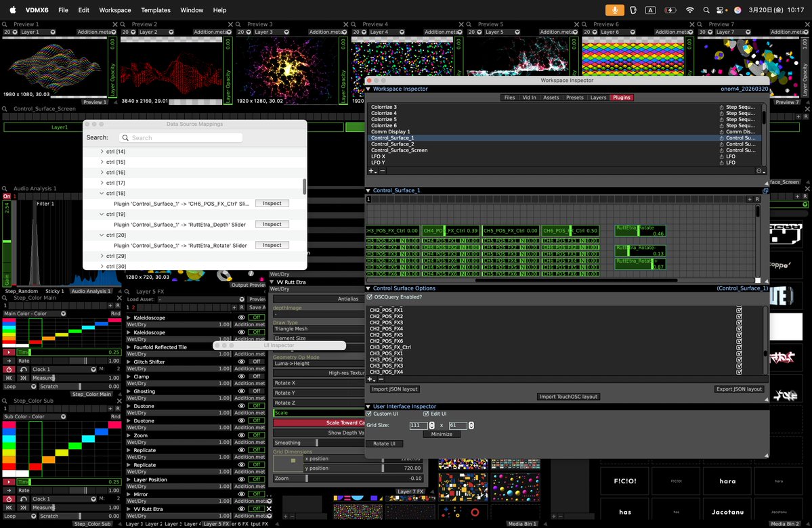Click the pop-out window icon for Control_Surface_1

[x=765, y=190]
